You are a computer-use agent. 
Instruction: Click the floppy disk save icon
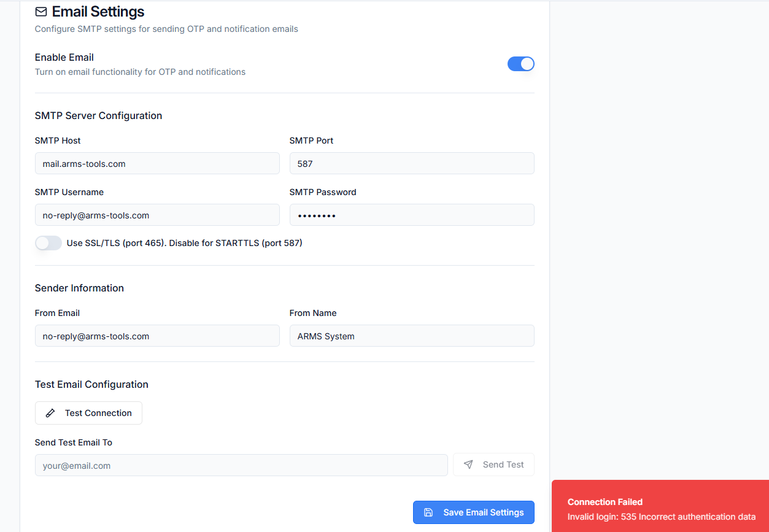428,512
